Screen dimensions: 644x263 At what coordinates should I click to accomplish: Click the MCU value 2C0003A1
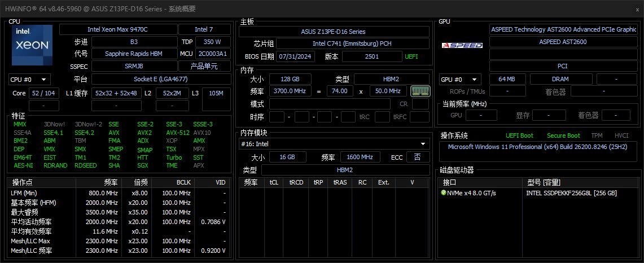[x=213, y=54]
